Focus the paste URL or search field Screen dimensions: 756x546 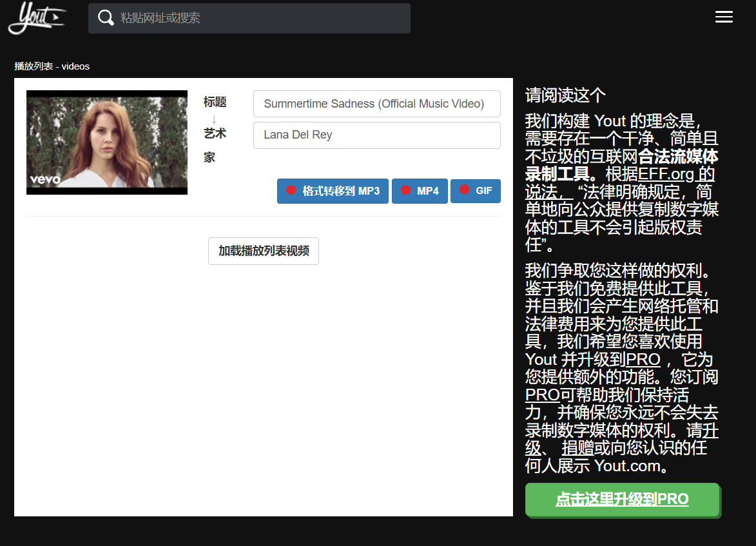(x=249, y=18)
